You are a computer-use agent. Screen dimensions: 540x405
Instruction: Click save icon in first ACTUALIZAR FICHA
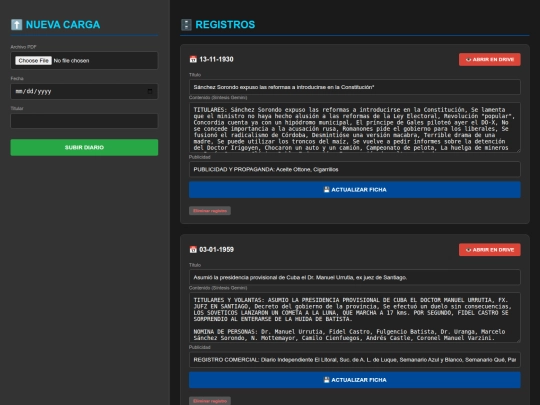[326, 189]
